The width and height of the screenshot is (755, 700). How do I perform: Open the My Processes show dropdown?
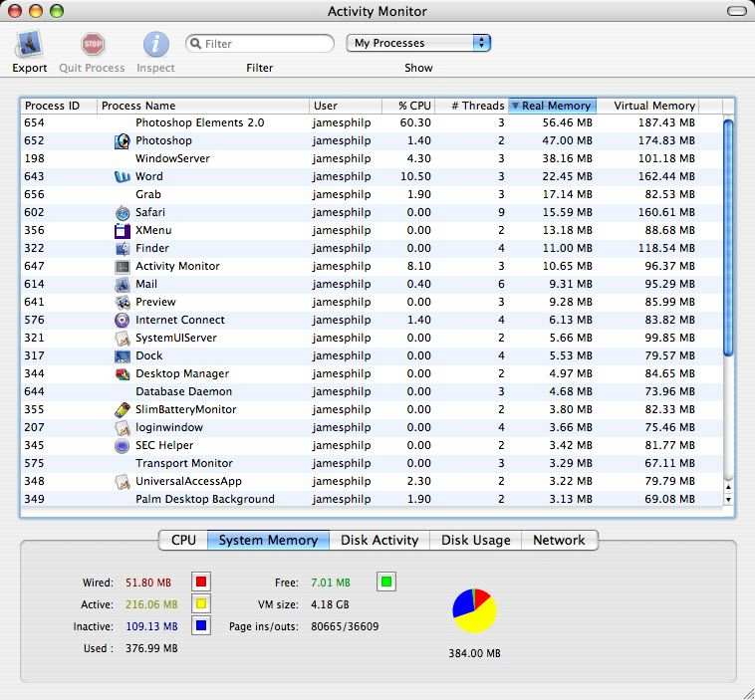(418, 44)
